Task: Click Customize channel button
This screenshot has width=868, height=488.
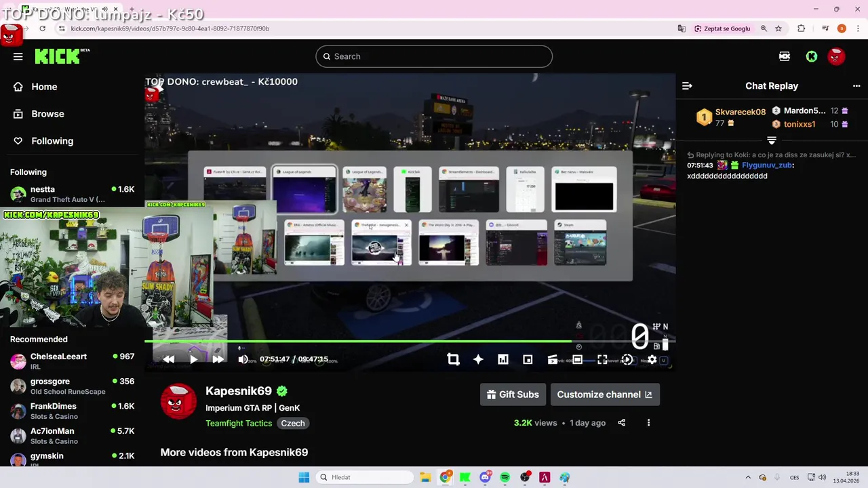Action: tap(604, 394)
